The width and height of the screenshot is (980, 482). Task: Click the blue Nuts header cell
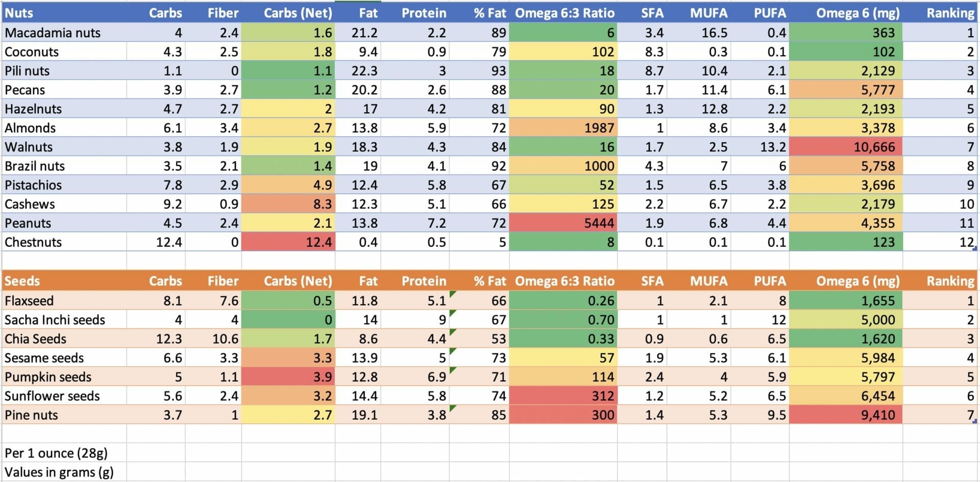64,13
